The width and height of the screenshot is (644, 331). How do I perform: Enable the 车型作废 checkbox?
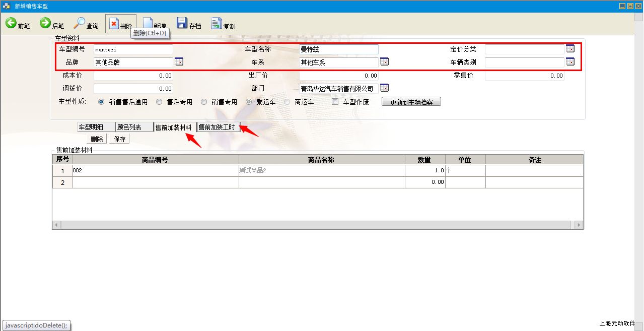pos(335,102)
